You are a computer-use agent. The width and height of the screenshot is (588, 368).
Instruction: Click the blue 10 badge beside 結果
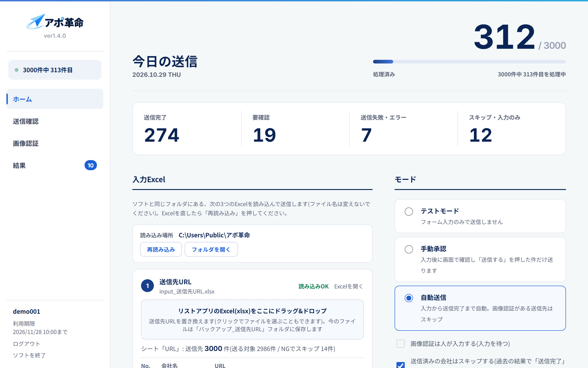click(x=91, y=165)
